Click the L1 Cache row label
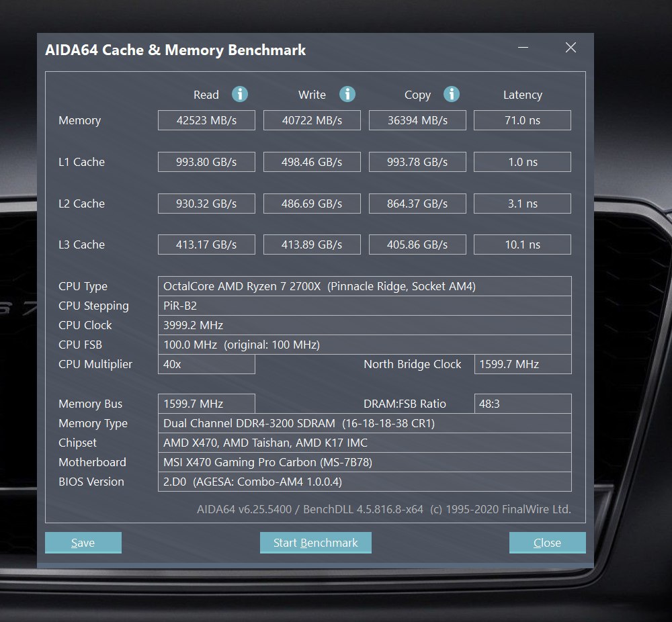The image size is (672, 622). tap(81, 162)
